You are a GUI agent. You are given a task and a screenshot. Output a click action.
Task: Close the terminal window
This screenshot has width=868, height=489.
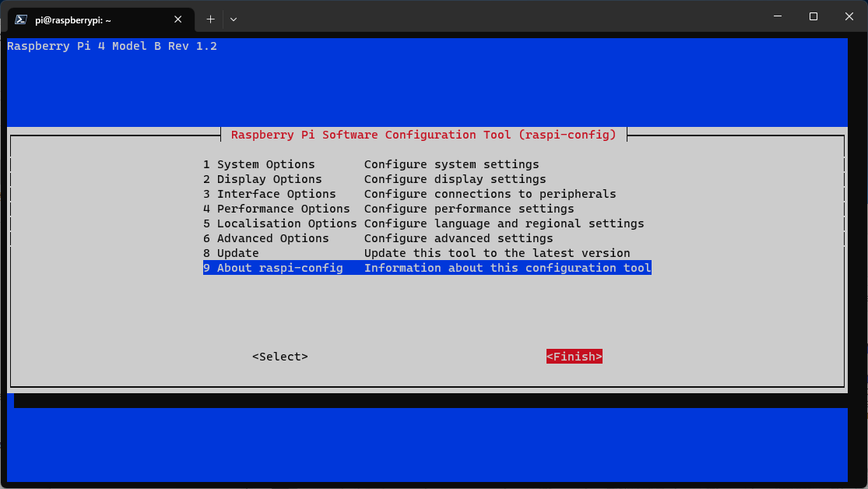pos(849,16)
